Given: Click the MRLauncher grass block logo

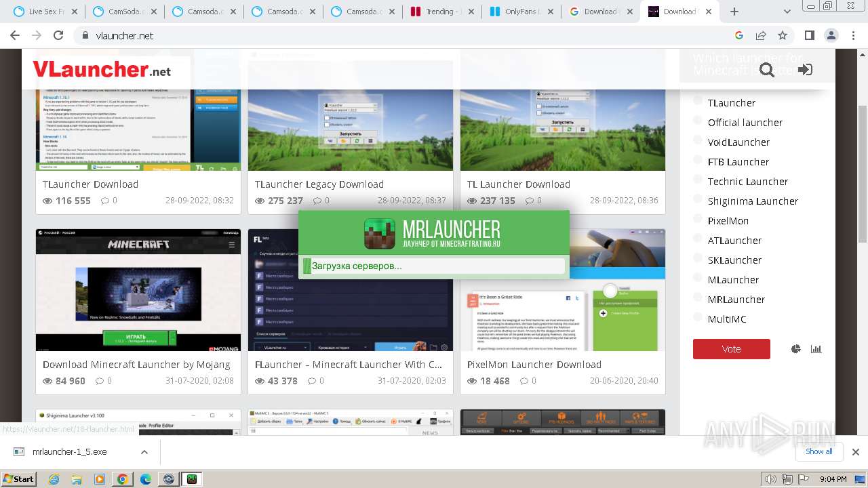Looking at the screenshot, I should [379, 234].
